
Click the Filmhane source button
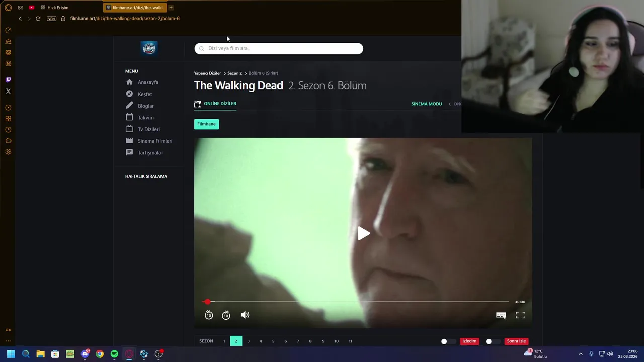(206, 124)
